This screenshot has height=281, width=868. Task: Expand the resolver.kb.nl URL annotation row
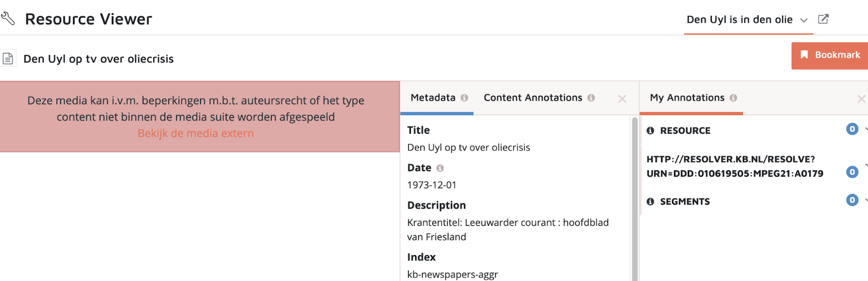point(866,166)
